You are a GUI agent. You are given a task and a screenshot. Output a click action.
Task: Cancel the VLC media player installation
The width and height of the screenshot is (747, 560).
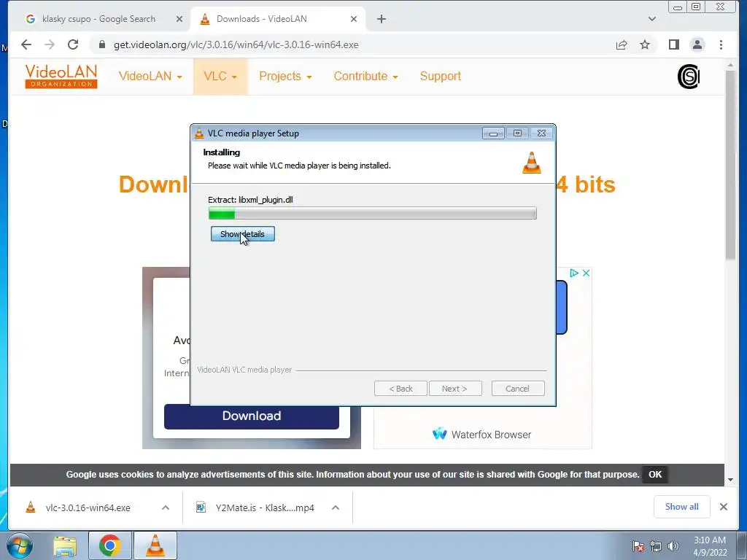pyautogui.click(x=517, y=389)
